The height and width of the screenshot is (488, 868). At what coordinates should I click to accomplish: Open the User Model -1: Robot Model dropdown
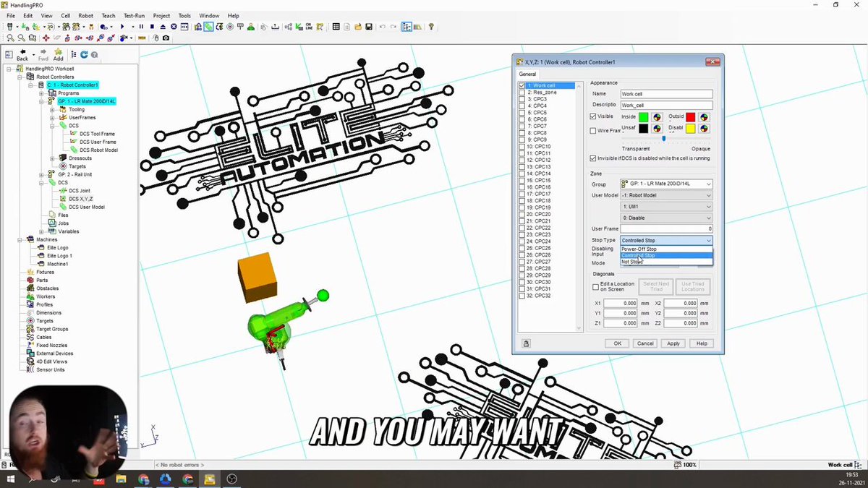[666, 195]
